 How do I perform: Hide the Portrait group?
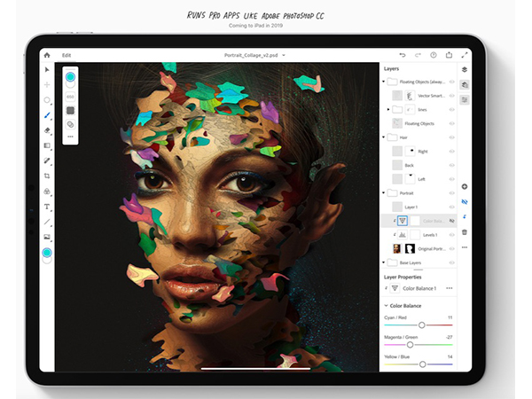(x=451, y=193)
